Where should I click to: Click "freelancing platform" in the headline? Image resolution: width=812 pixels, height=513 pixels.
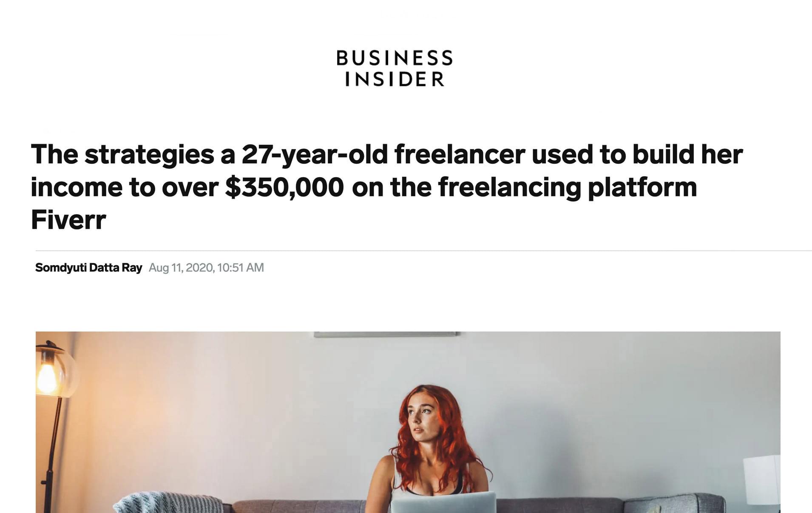568,187
